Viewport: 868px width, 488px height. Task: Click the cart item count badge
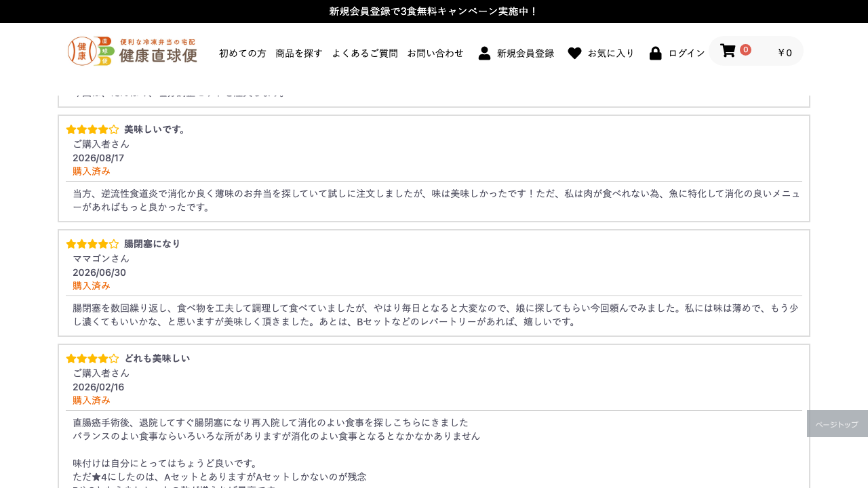tap(745, 49)
